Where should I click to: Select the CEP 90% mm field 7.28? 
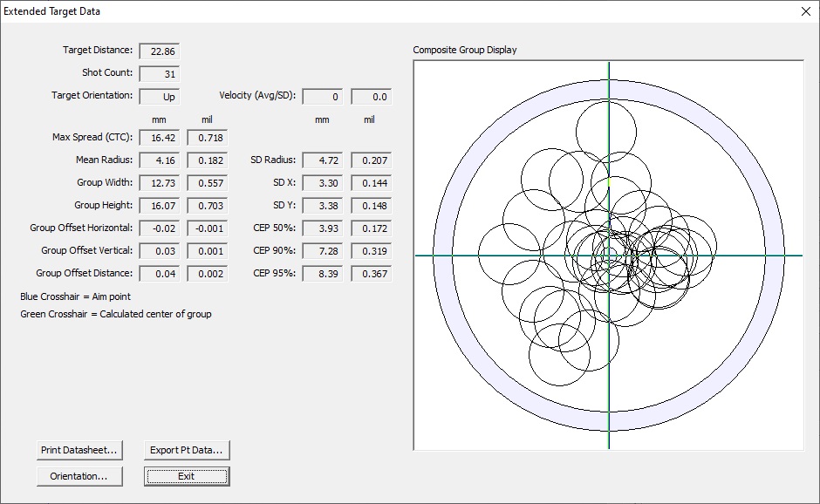(x=322, y=251)
